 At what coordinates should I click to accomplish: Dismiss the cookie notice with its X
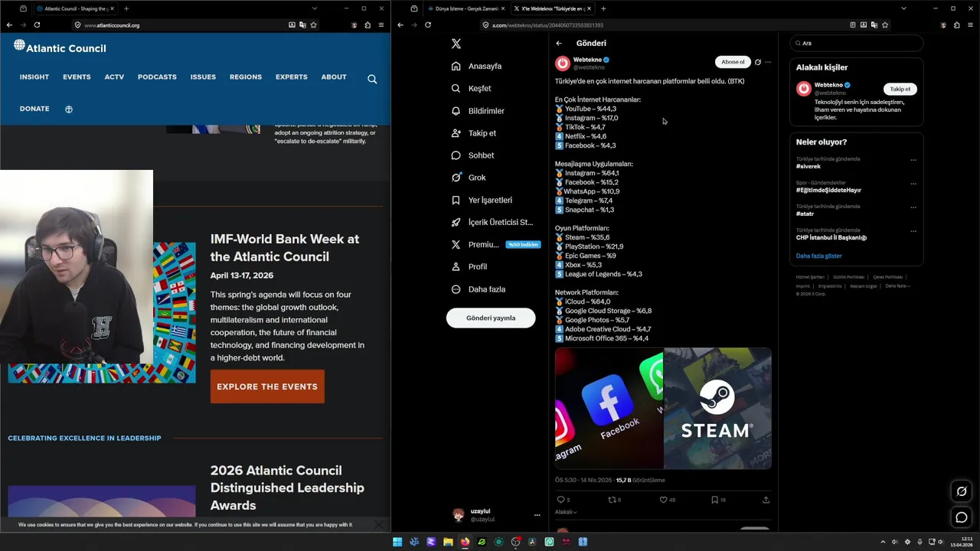pyautogui.click(x=379, y=524)
